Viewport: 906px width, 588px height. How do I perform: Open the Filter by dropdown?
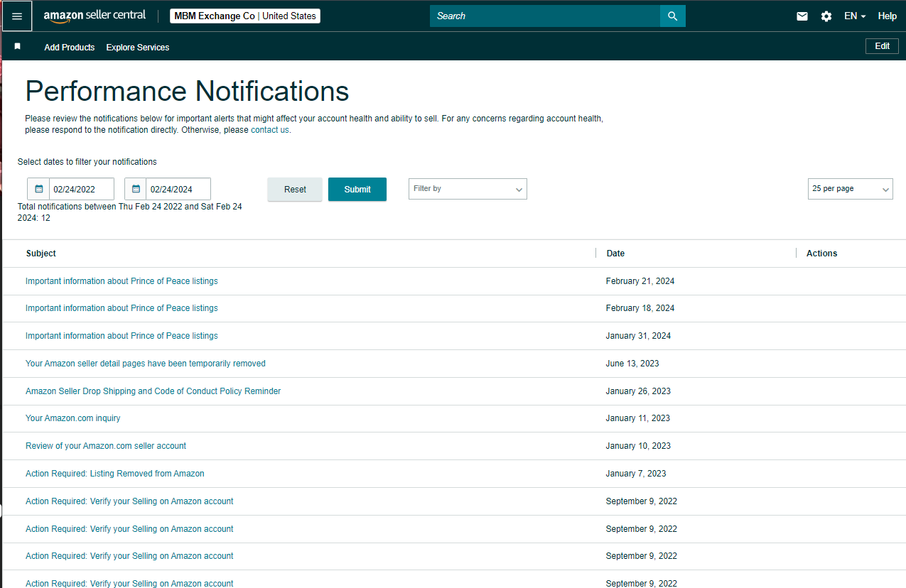[x=468, y=189]
